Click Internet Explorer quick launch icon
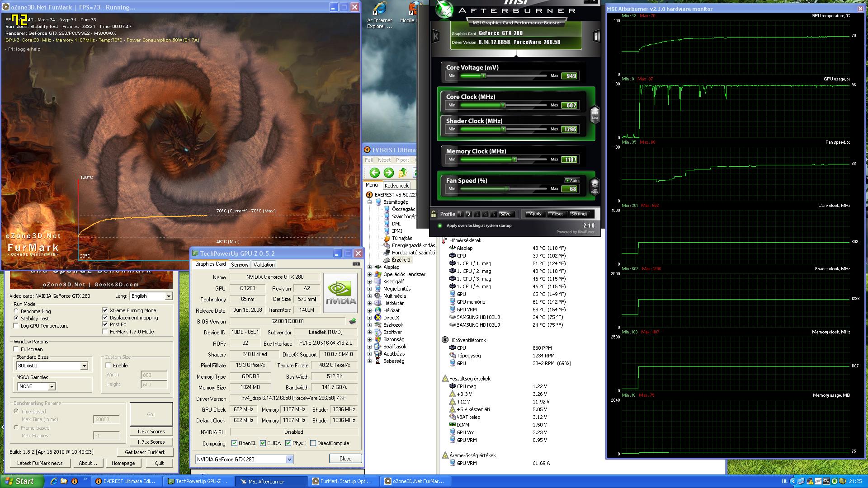 pos(53,481)
